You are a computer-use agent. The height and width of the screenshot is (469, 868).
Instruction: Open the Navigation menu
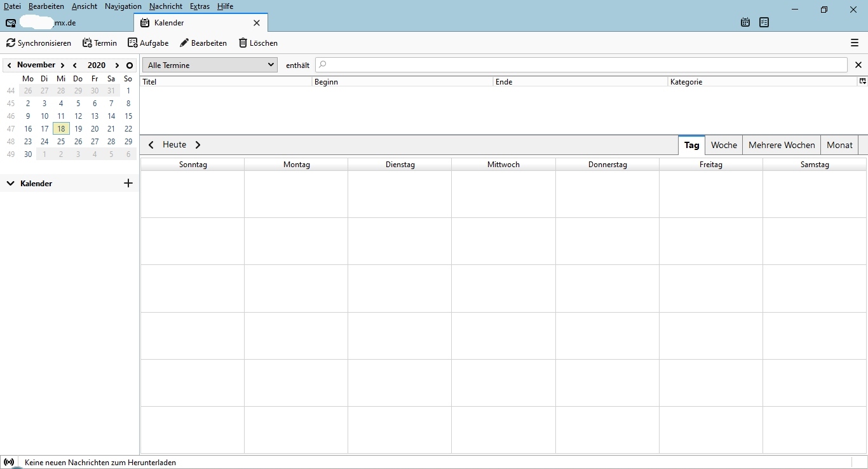pyautogui.click(x=123, y=6)
